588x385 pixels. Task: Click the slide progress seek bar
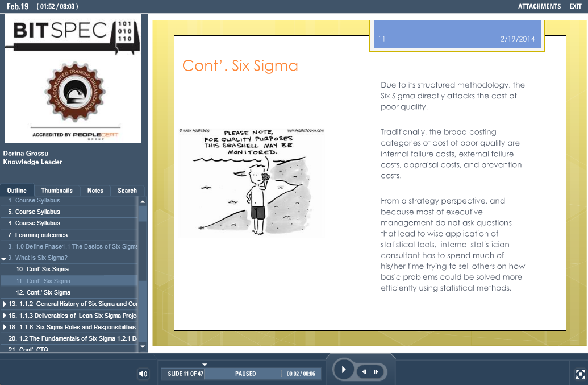tap(241, 374)
